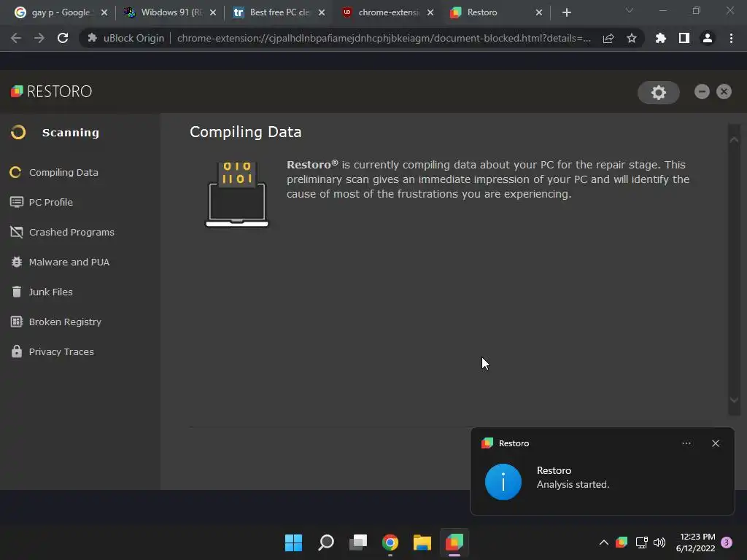Open taskbar Search

click(x=326, y=542)
